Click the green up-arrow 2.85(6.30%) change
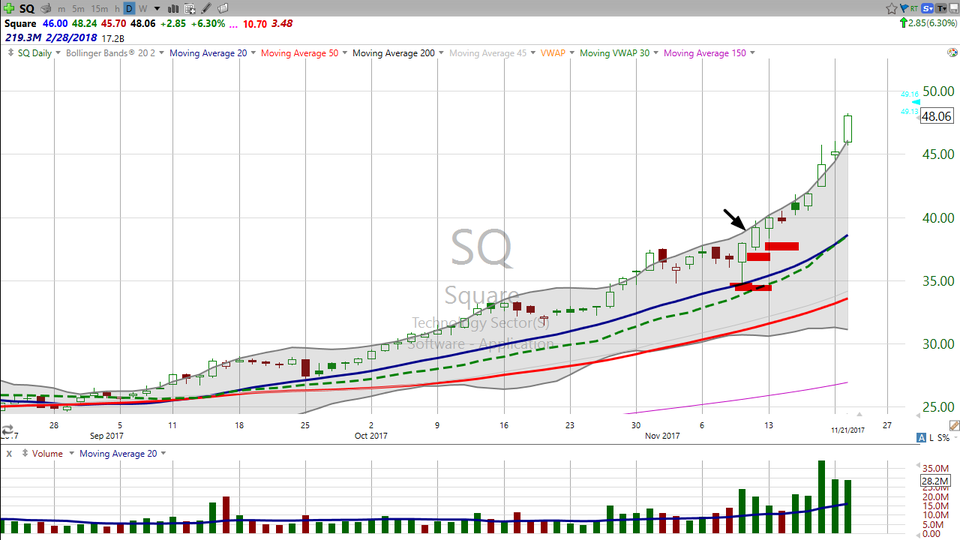 928,23
